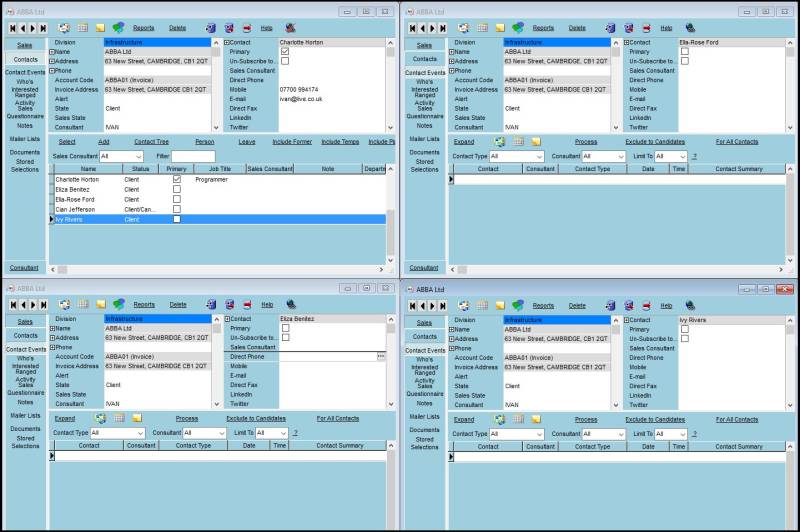The width and height of the screenshot is (800, 532).
Task: Go to last record in Ella-Rose Ford window
Action: [x=443, y=28]
